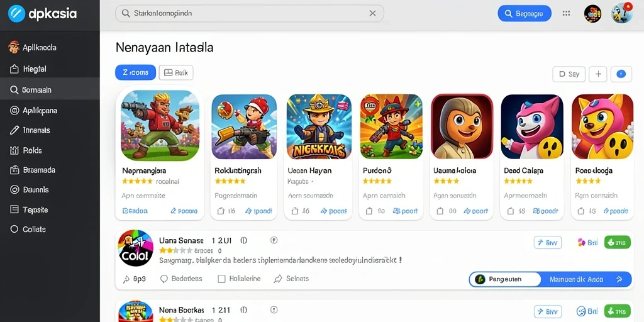Click poode link on Roao dooga card
Image resolution: width=644 pixels, height=322 pixels.
(616, 211)
